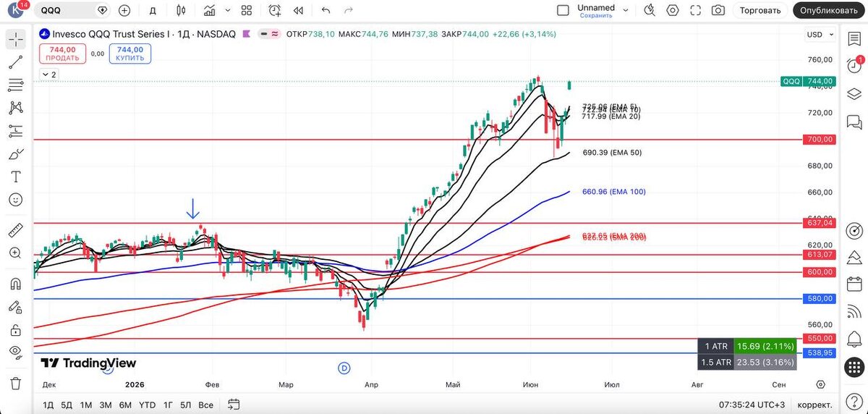Open the Fibonacci and Gann tools
The image size is (868, 414).
tap(15, 85)
